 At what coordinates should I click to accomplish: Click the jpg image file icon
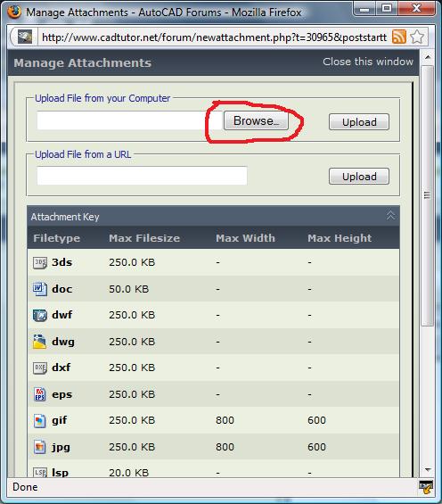pos(40,447)
